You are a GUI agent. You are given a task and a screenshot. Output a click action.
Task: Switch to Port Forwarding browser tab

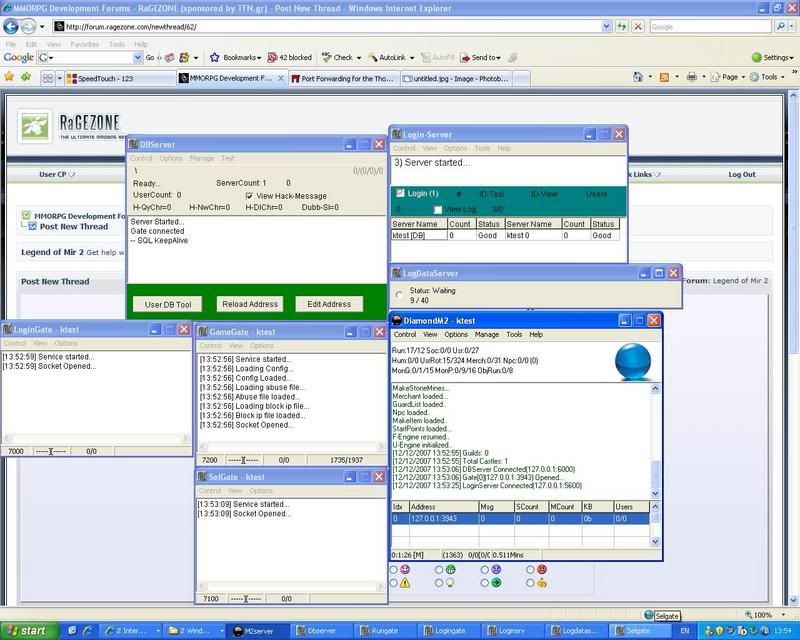[x=346, y=77]
